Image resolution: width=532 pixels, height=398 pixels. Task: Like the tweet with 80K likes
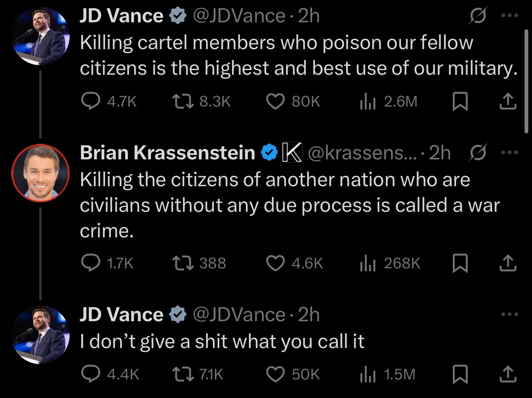(275, 102)
